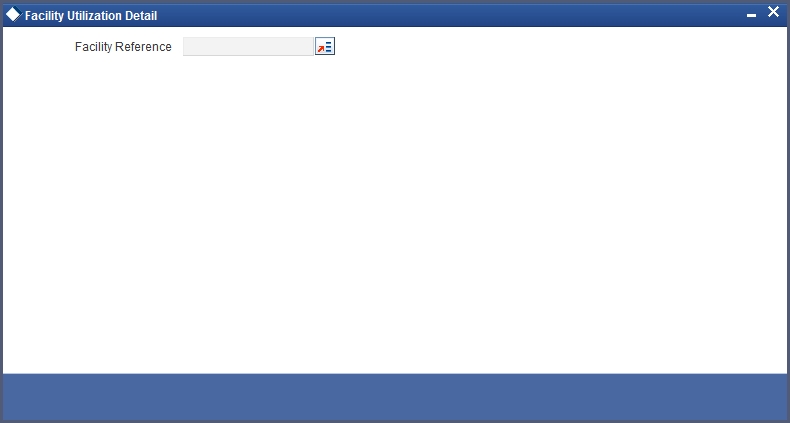The image size is (790, 423).
Task: Click the diamond logo in title bar
Action: (13, 15)
